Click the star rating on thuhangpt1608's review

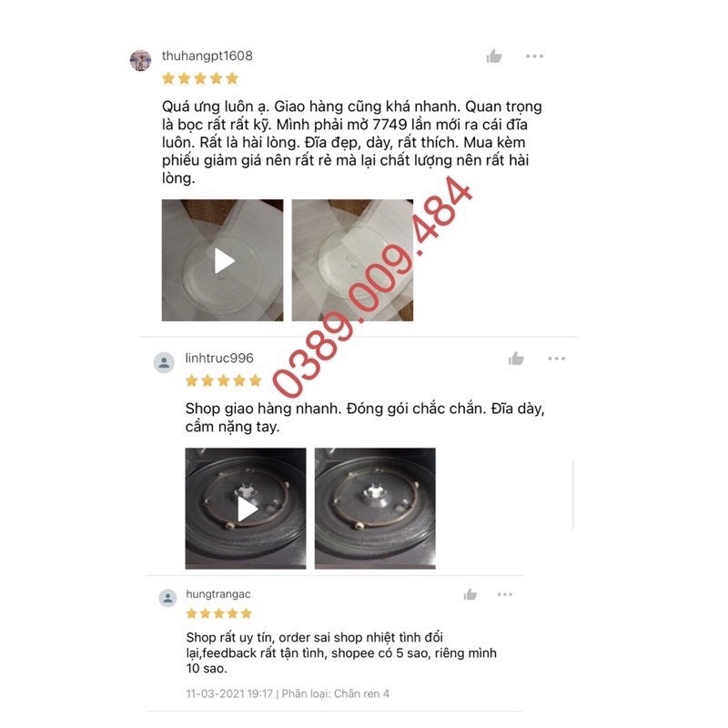pos(200,78)
